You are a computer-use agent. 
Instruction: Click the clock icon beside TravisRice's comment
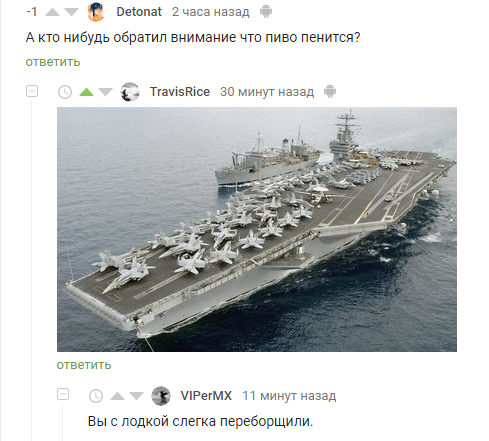coord(65,92)
